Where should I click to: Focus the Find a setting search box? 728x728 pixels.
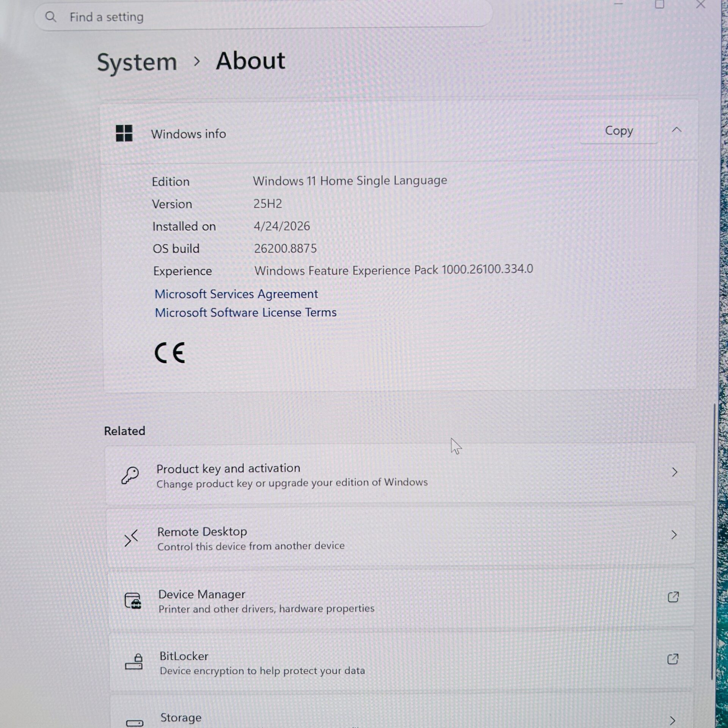coord(264,15)
